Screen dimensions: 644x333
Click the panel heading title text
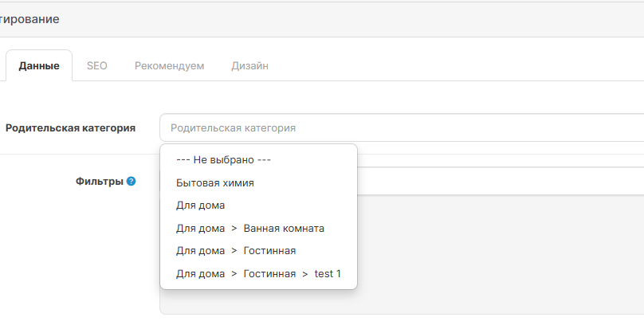click(x=29, y=19)
